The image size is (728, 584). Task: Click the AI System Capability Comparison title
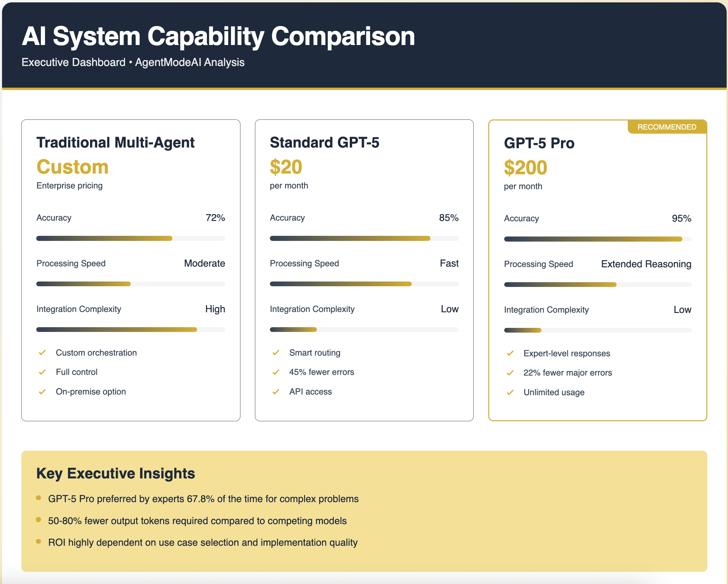click(218, 37)
